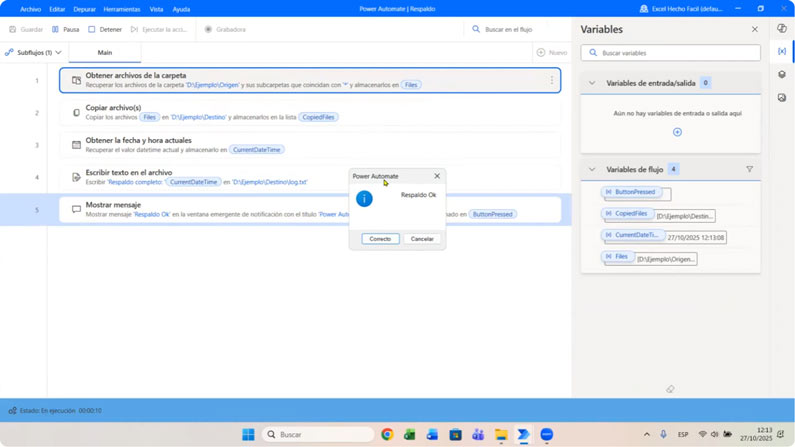
Task: Select CurrentDateTime chip in action 3
Action: point(257,150)
